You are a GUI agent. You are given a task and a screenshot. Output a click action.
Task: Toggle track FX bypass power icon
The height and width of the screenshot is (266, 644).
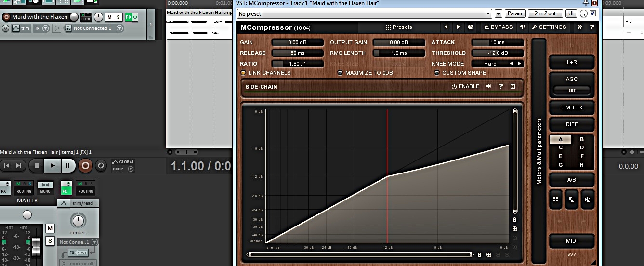click(x=135, y=17)
